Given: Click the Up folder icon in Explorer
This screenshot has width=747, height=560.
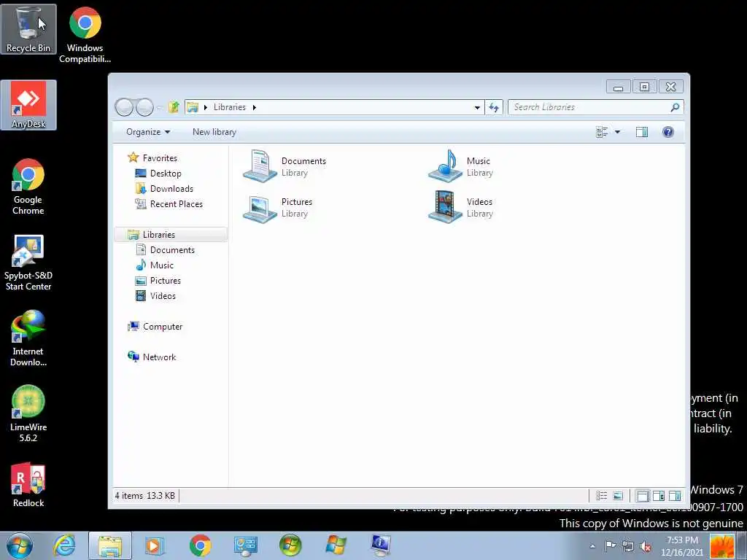Looking at the screenshot, I should pos(174,107).
